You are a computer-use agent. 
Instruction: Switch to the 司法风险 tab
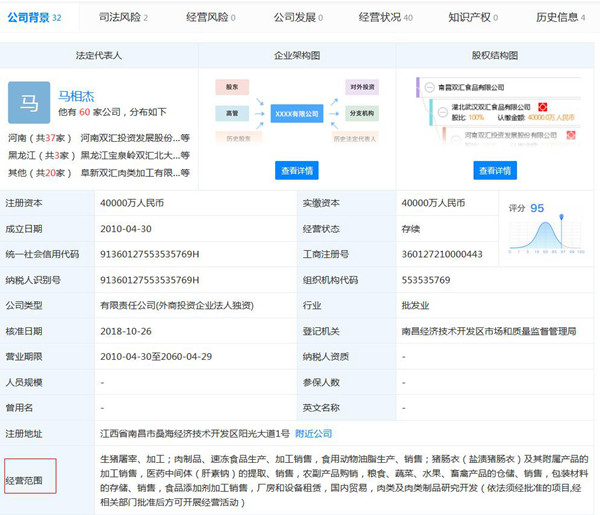coord(124,17)
